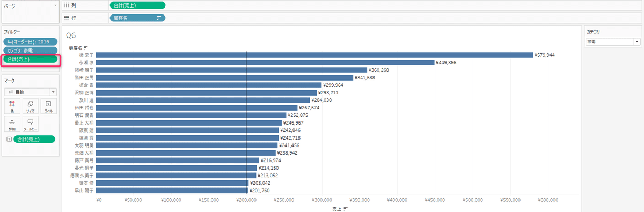
Task: Click the bar labeled ¥360,268
Action: [x=231, y=70]
